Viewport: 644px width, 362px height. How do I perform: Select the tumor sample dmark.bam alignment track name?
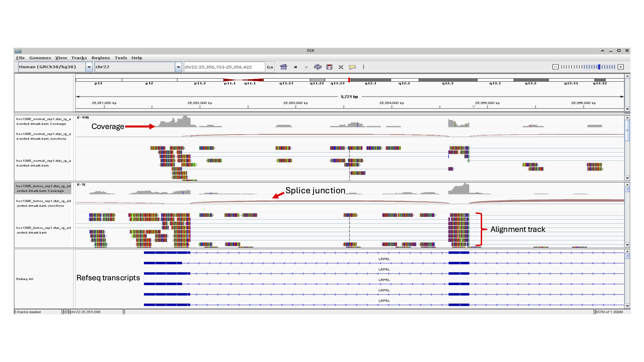tap(43, 230)
